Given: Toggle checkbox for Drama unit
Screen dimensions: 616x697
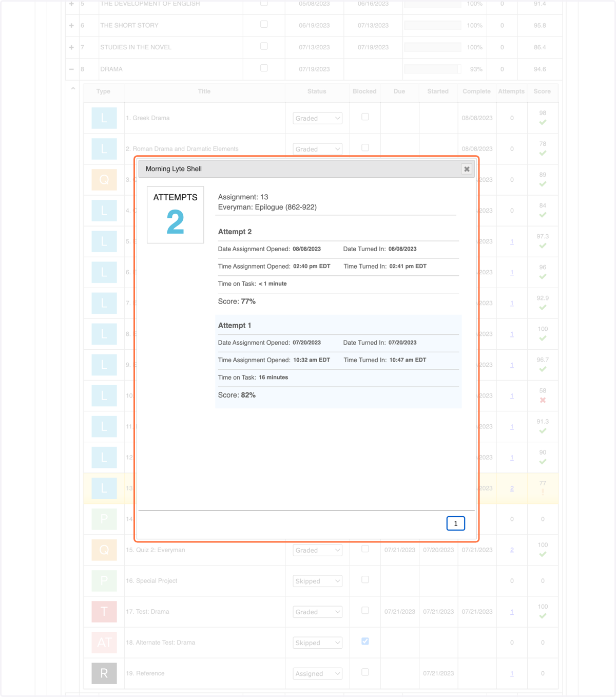Looking at the screenshot, I should click(264, 68).
